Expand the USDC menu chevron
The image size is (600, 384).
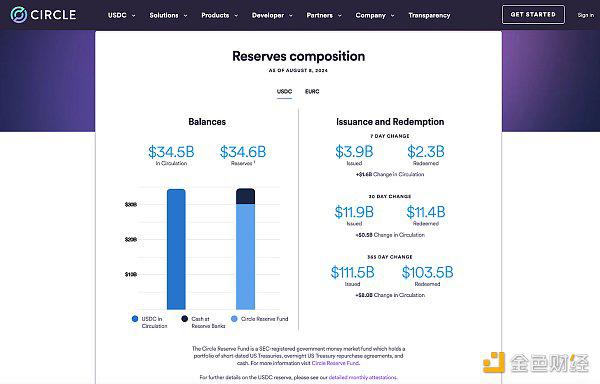(134, 16)
